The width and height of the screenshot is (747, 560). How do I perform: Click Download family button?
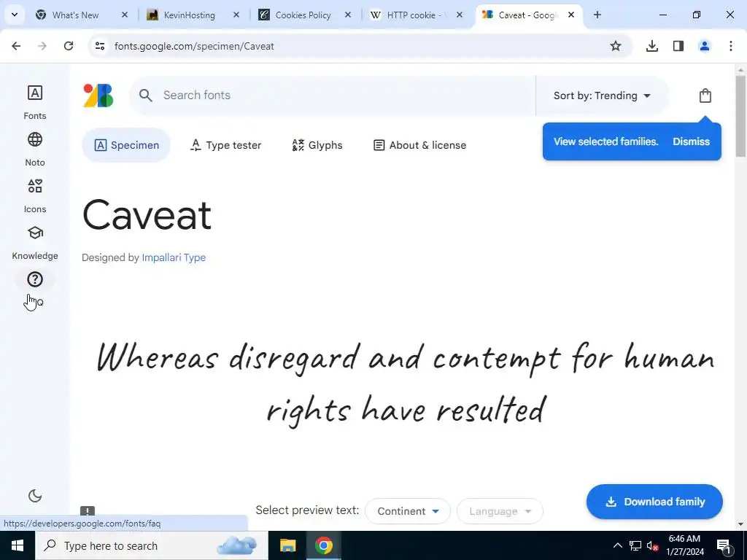point(654,502)
